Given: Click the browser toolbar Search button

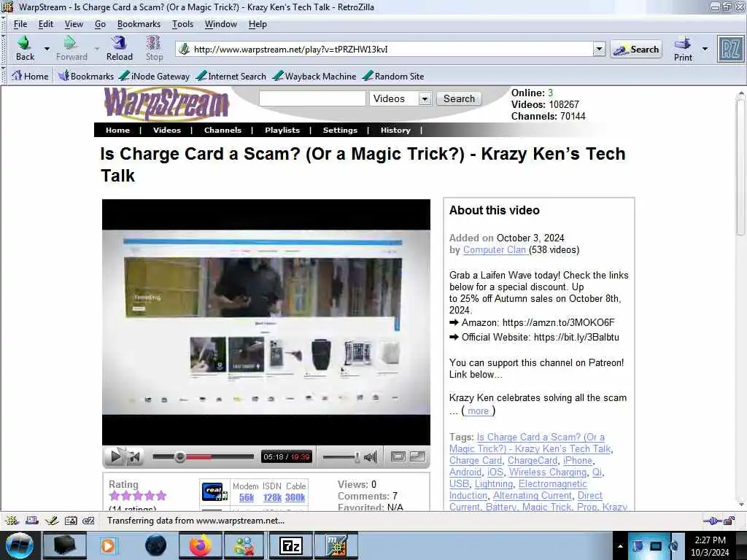Looking at the screenshot, I should (636, 49).
